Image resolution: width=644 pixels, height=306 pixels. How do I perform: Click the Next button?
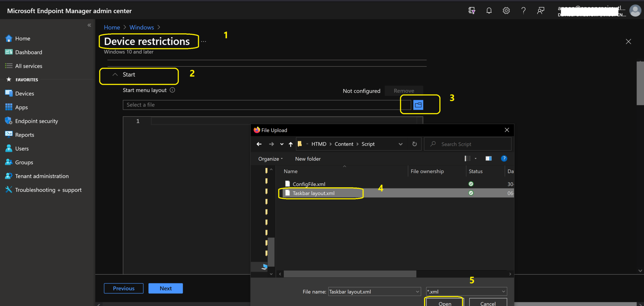click(165, 288)
